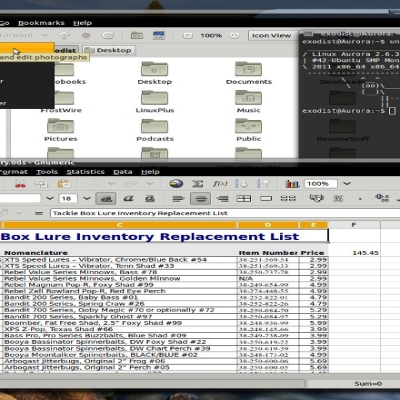Align cell text left
This screenshot has height=400, width=400.
coord(178,199)
